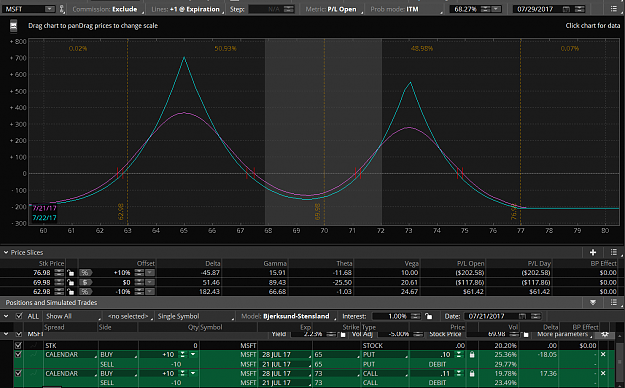Viewport: 625px width, 388px height.
Task: Add a new price slice with plus icon
Action: point(593,252)
